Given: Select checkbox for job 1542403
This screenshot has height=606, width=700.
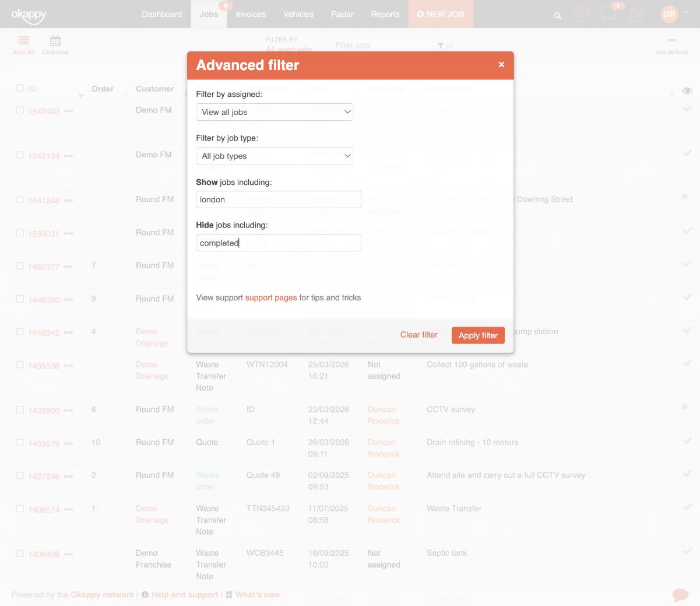Looking at the screenshot, I should (20, 110).
